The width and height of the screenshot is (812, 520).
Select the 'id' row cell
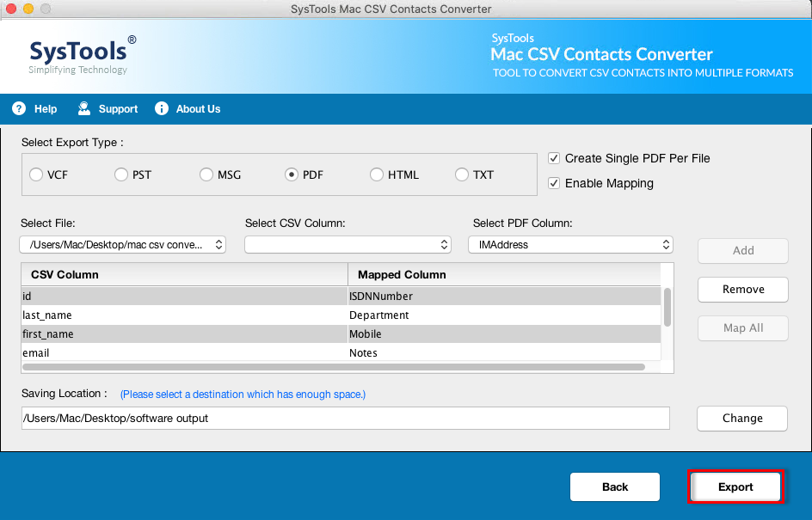coord(184,296)
